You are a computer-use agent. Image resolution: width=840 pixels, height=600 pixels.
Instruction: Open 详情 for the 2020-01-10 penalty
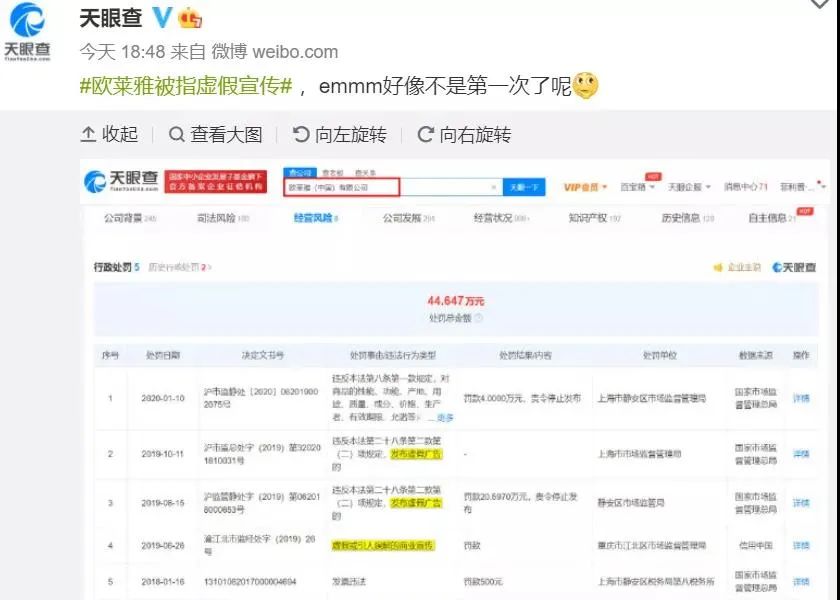[x=801, y=398]
